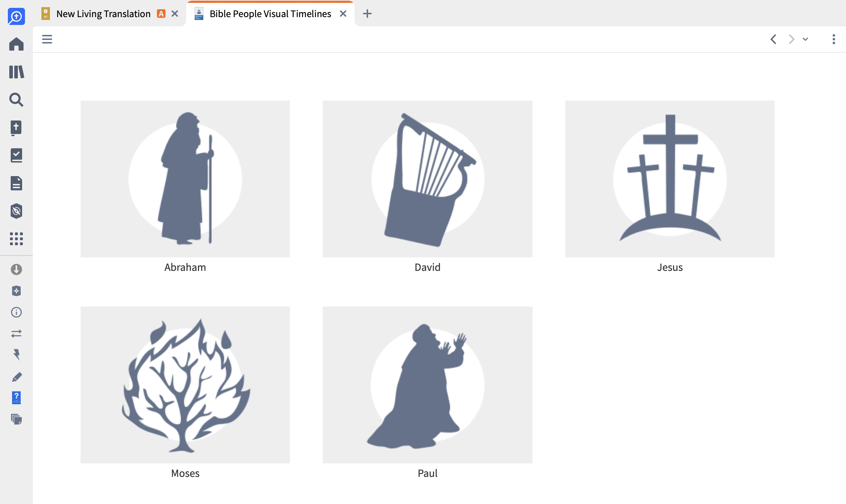Open the apps grid icon
846x504 pixels.
pyautogui.click(x=16, y=238)
